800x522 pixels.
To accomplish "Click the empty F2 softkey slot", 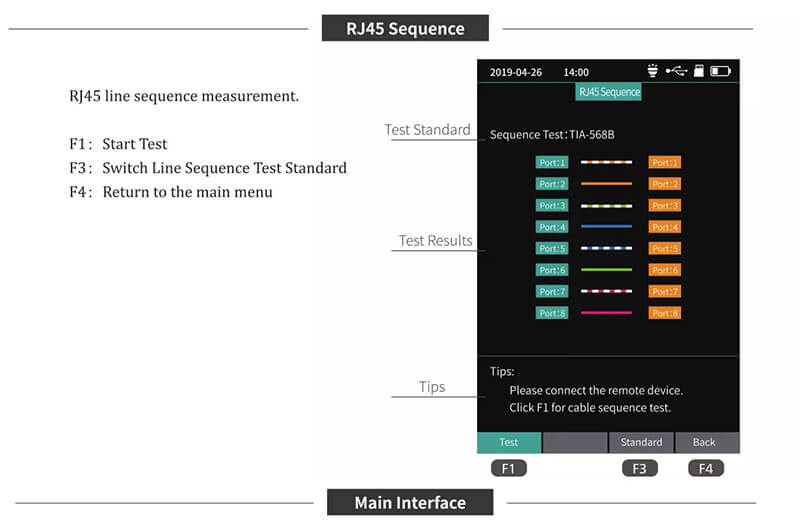I will click(x=575, y=442).
